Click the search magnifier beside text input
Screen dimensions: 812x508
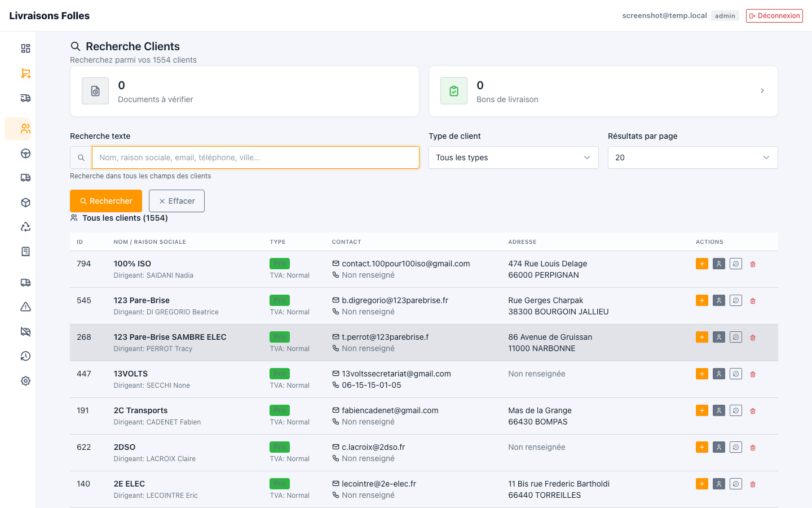(81, 157)
